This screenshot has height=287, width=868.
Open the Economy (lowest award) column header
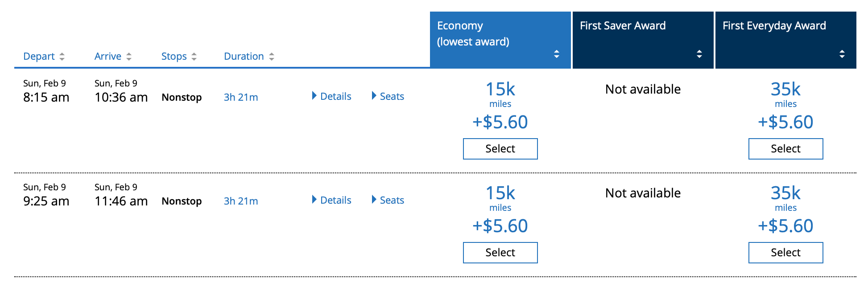tap(500, 40)
